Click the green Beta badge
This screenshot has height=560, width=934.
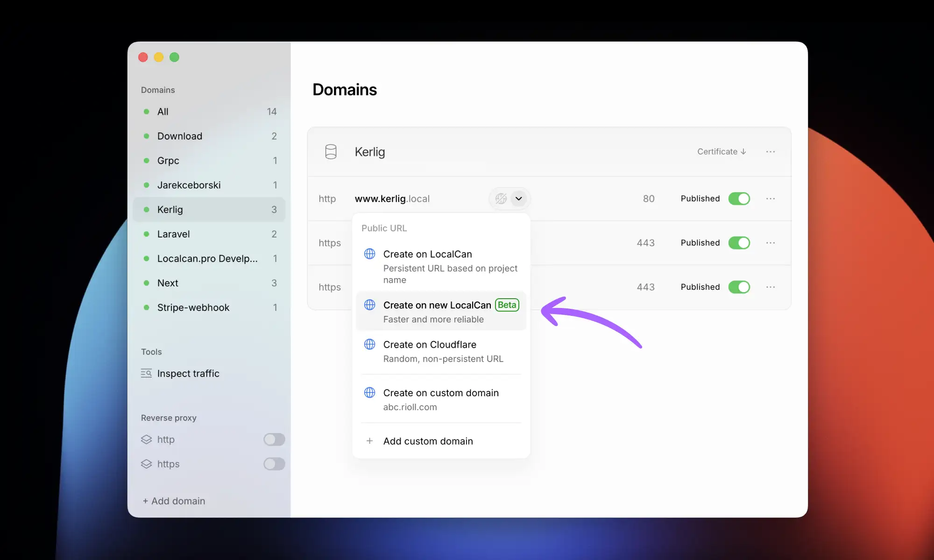tap(507, 305)
